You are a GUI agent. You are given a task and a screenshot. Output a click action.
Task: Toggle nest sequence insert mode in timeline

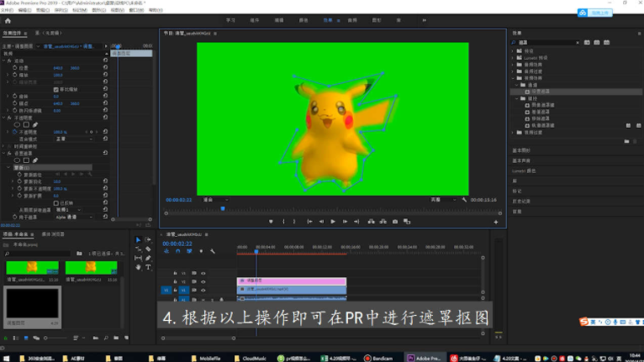pos(166,251)
